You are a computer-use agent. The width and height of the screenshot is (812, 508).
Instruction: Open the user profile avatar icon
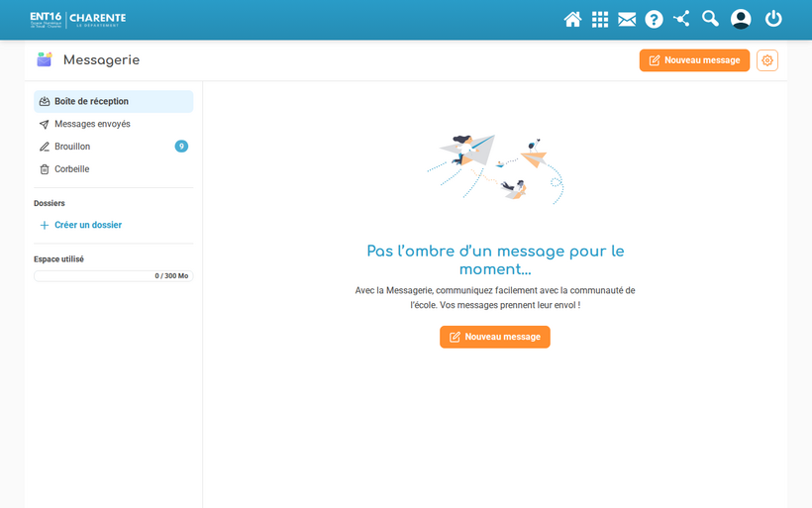tap(741, 19)
